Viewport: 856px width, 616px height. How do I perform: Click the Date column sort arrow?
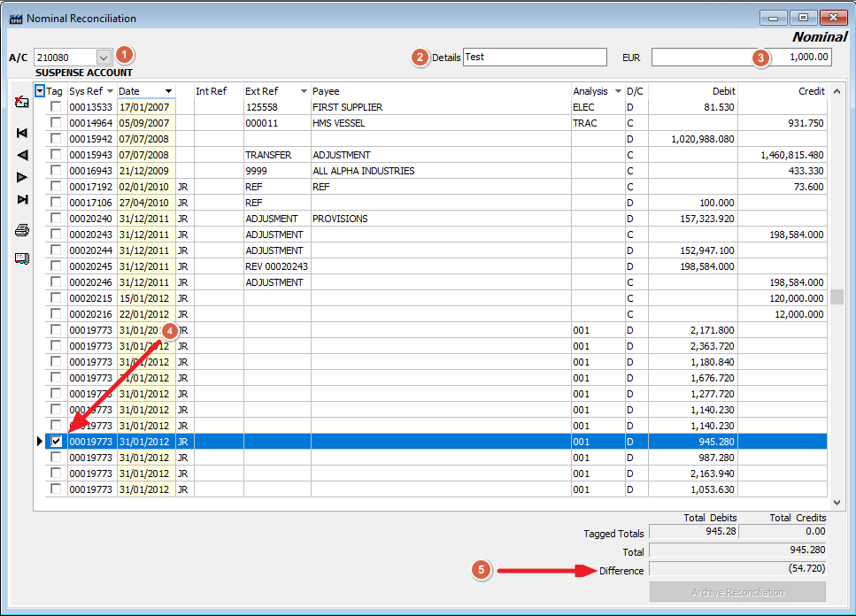tap(169, 91)
